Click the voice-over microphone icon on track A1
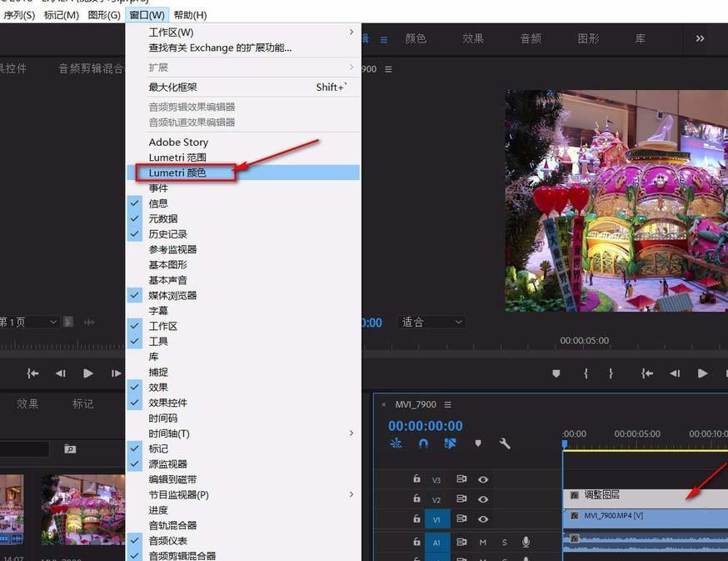The image size is (728, 561). (x=526, y=542)
